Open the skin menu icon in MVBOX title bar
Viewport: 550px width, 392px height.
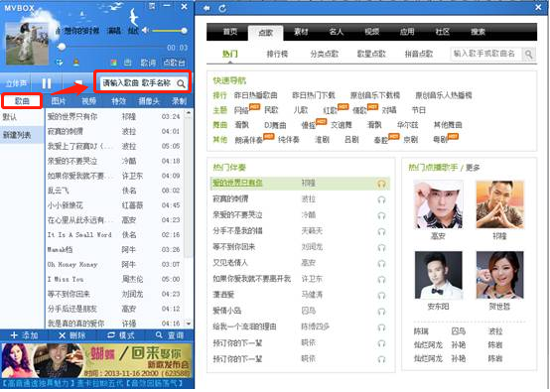pyautogui.click(x=152, y=6)
